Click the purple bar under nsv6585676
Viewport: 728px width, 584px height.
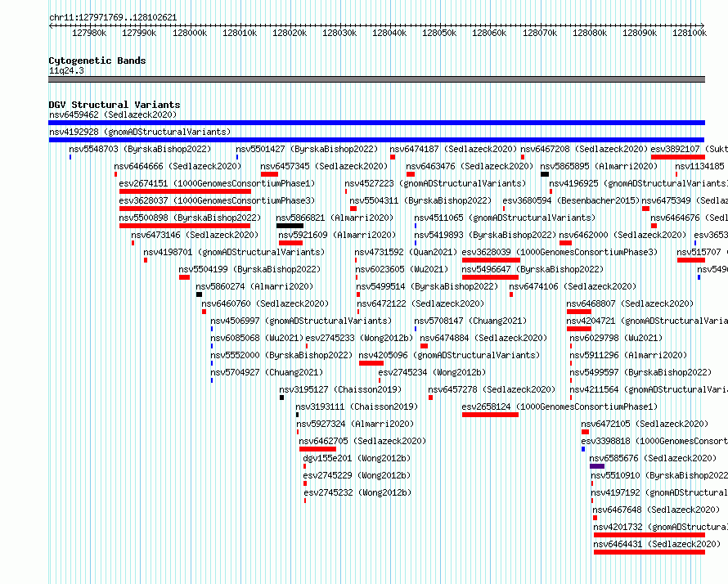(x=597, y=466)
